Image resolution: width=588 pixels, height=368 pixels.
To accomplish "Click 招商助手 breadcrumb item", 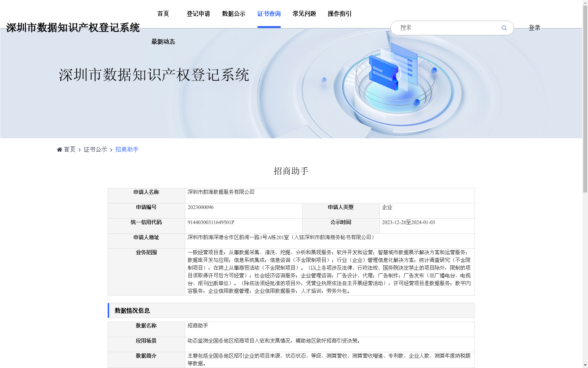I will pyautogui.click(x=127, y=149).
